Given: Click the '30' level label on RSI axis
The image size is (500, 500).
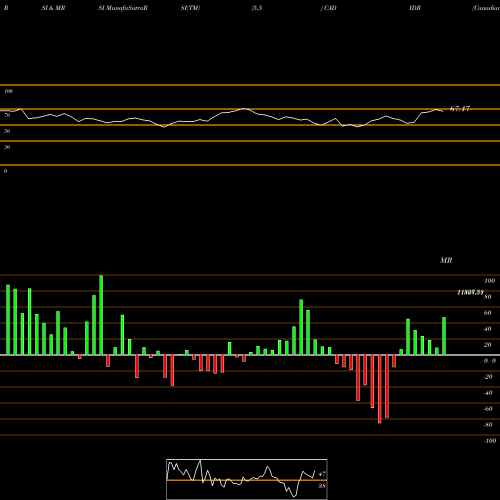Looking at the screenshot, I should click(x=7, y=147).
